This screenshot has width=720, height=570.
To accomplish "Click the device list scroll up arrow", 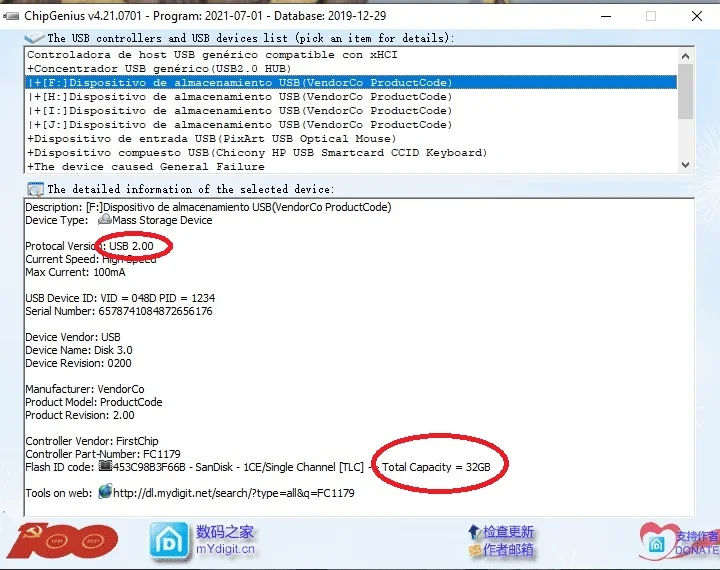I will pyautogui.click(x=686, y=56).
